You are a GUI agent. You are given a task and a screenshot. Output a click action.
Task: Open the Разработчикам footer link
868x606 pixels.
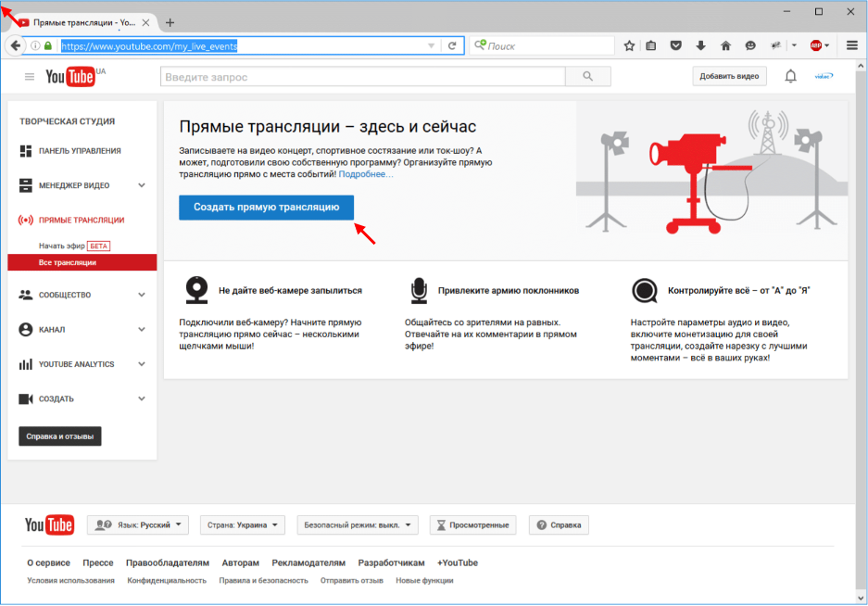(391, 562)
